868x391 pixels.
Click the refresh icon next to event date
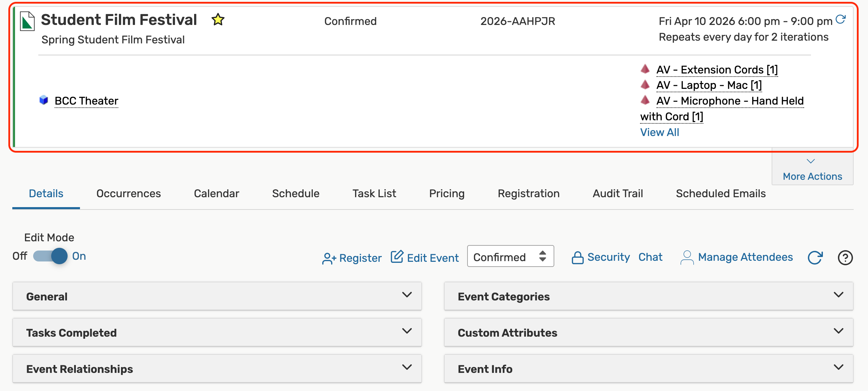[840, 19]
